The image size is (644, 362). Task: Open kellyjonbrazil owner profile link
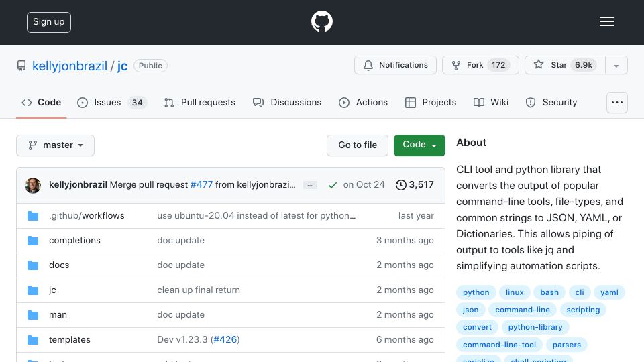click(69, 66)
